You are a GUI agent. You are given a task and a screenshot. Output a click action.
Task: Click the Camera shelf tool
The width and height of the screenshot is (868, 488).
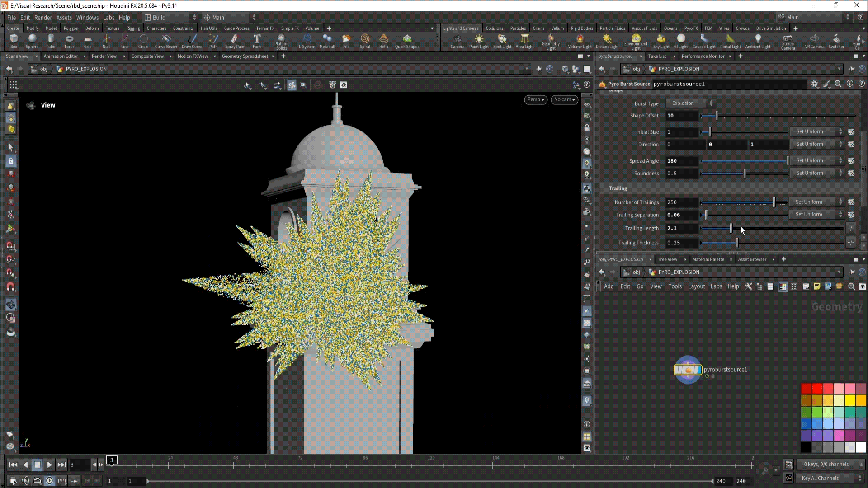pos(457,41)
